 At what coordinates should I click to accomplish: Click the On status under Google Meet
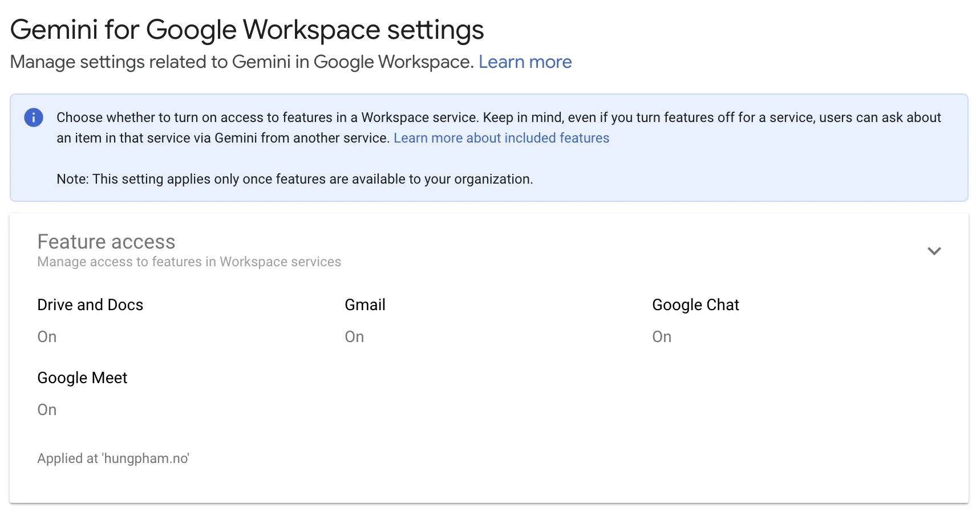pyautogui.click(x=47, y=409)
